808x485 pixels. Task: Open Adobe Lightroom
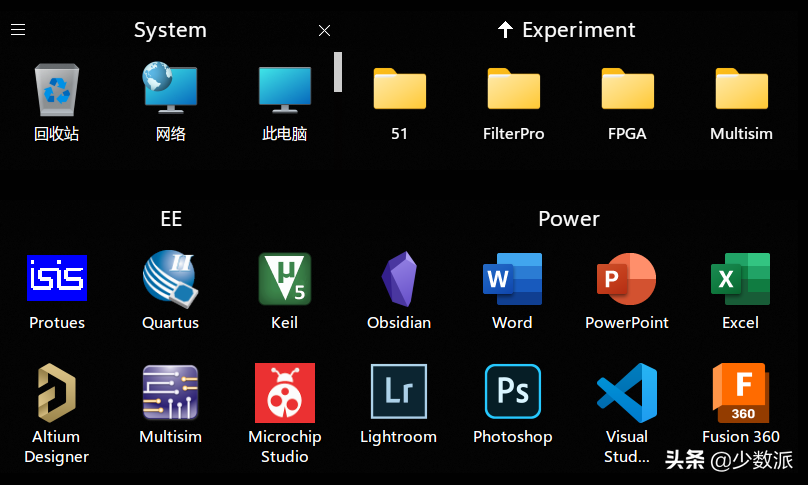pyautogui.click(x=399, y=392)
